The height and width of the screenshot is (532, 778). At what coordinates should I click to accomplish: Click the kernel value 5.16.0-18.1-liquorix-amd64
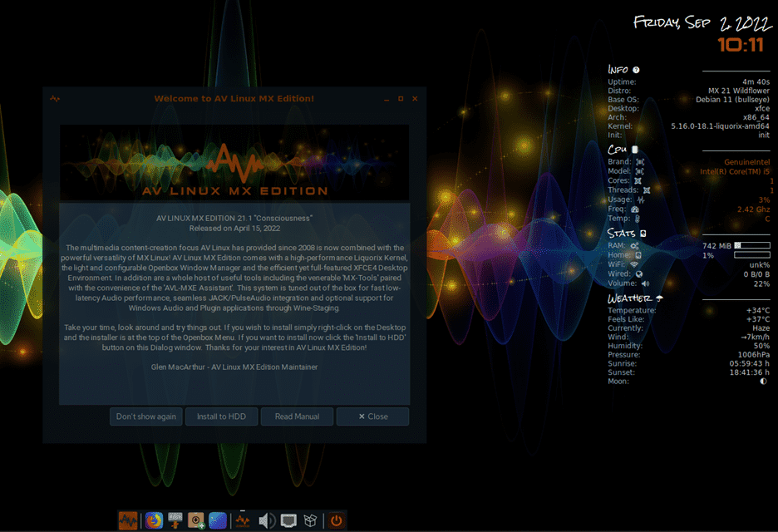[720, 126]
